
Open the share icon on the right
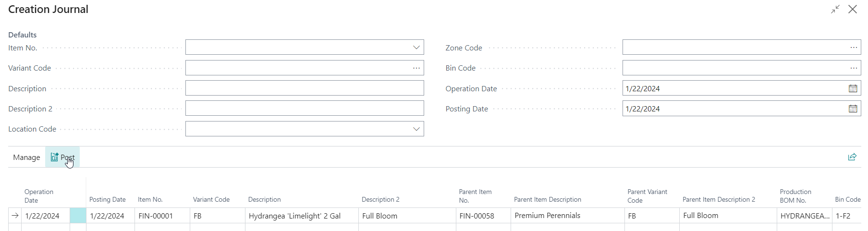tap(852, 157)
